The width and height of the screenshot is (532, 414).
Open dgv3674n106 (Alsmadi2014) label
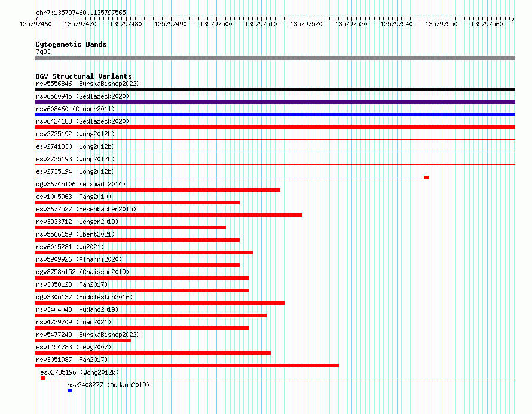81,184
